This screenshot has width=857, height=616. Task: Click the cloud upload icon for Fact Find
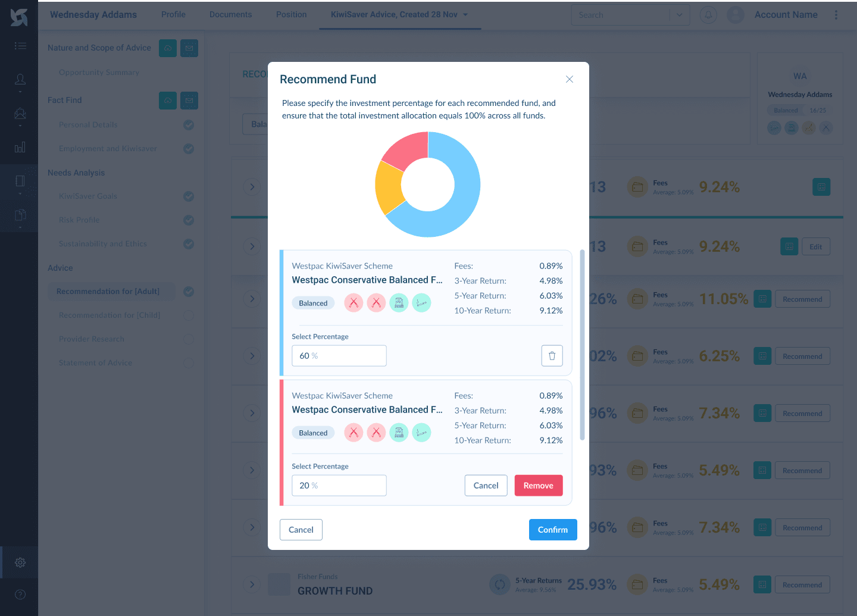coord(168,101)
